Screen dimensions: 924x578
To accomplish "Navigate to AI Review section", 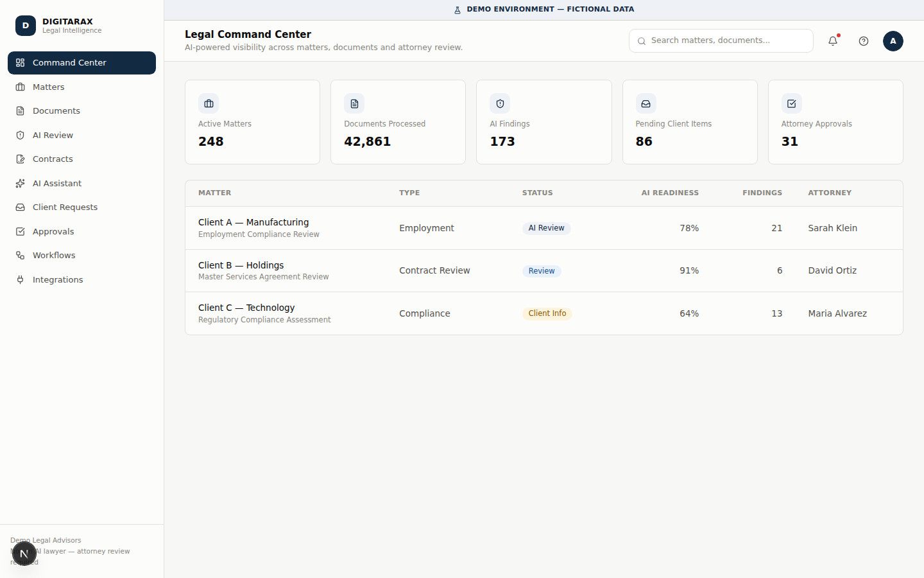I will point(81,135).
